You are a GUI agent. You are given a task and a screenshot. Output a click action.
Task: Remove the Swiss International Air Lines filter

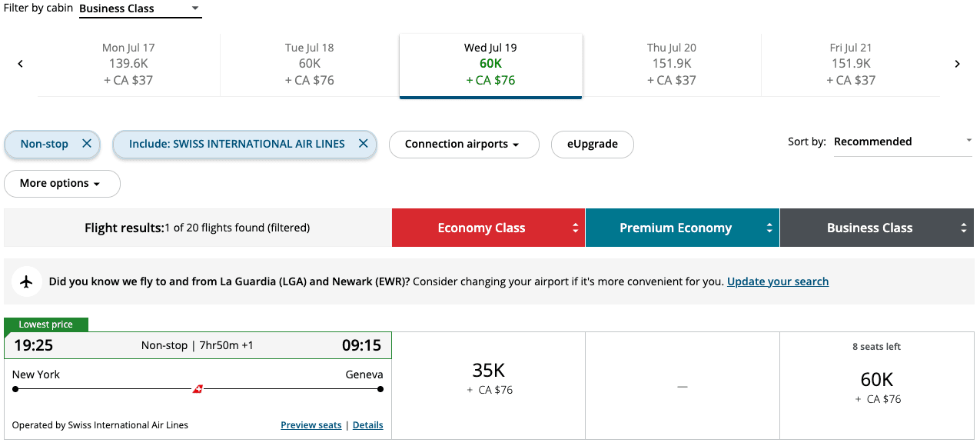364,144
